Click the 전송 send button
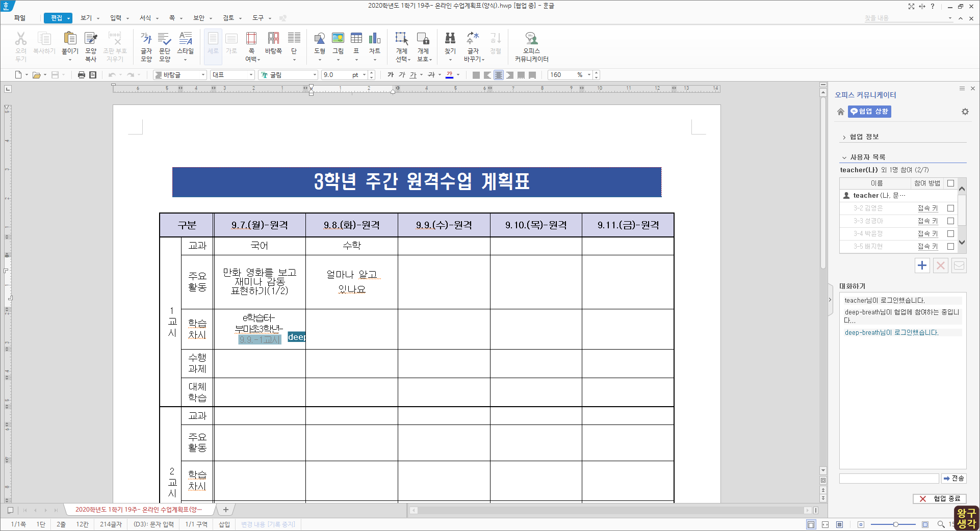This screenshot has height=531, width=980. (954, 479)
